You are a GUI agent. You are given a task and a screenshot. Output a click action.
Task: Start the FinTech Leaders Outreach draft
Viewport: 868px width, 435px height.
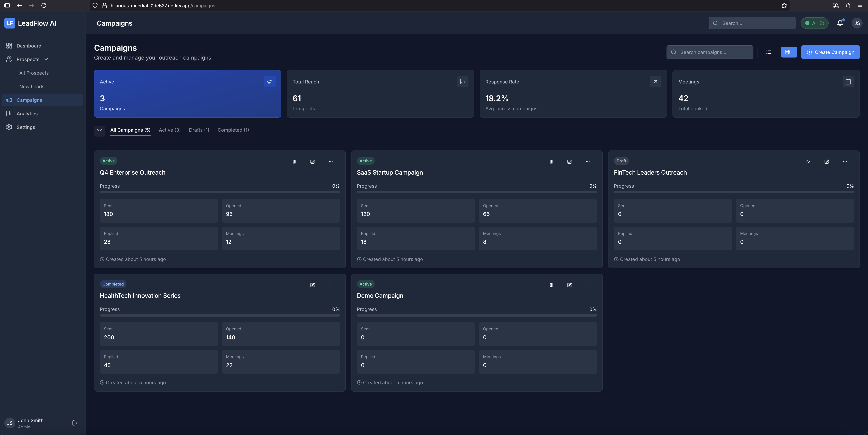click(x=808, y=162)
